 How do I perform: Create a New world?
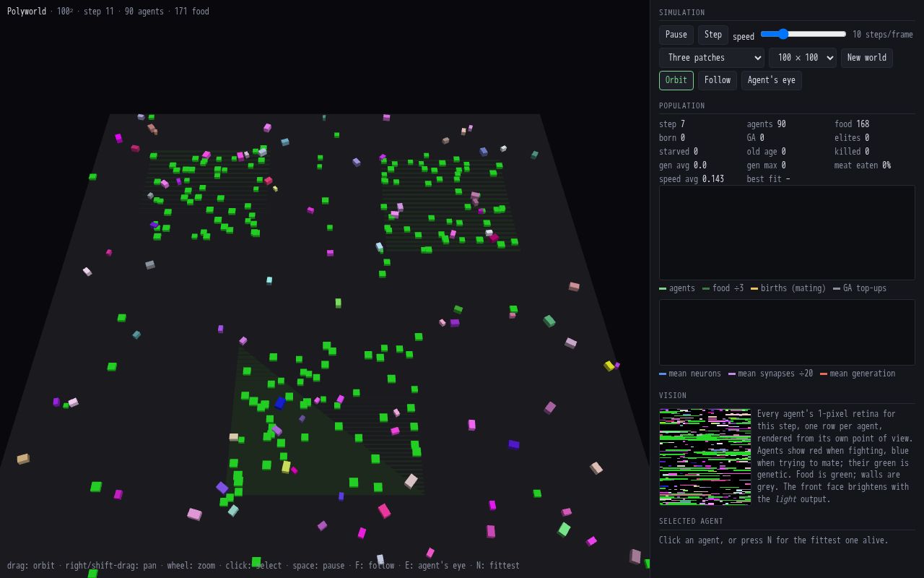click(x=866, y=58)
